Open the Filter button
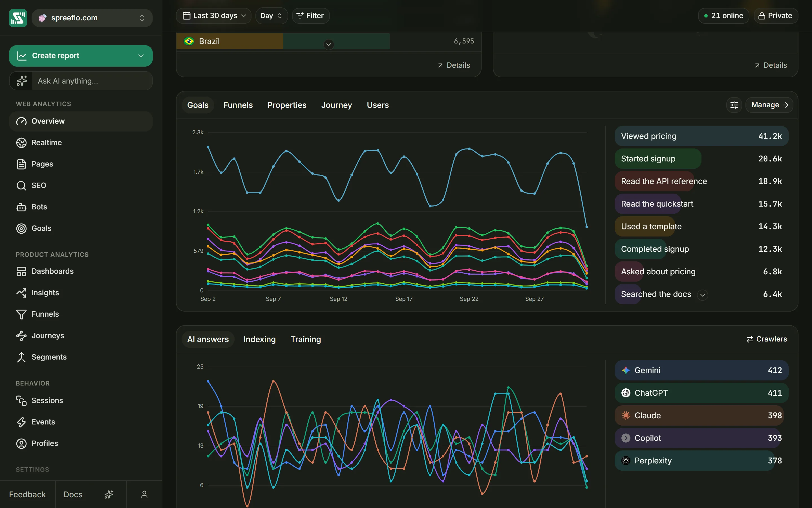 click(x=311, y=16)
